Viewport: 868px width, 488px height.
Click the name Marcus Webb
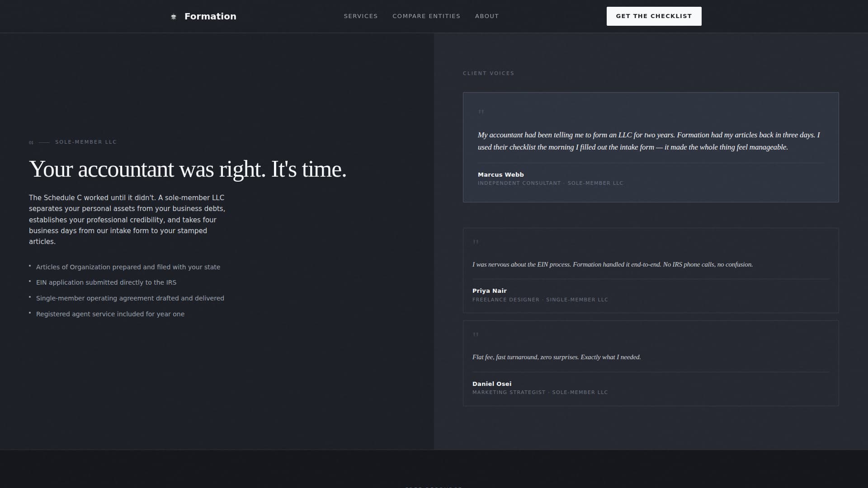coord(501,174)
